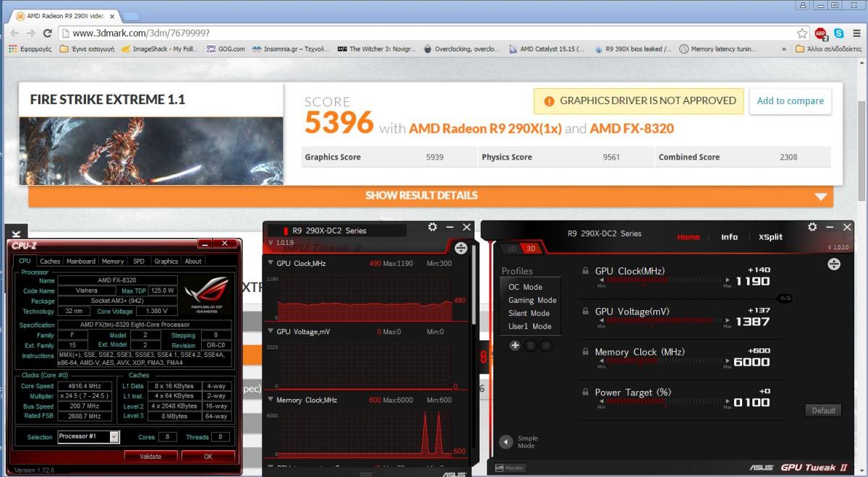The height and width of the screenshot is (477, 868).
Task: Open the XSplit tab in GPU Tweak
Action: [770, 236]
